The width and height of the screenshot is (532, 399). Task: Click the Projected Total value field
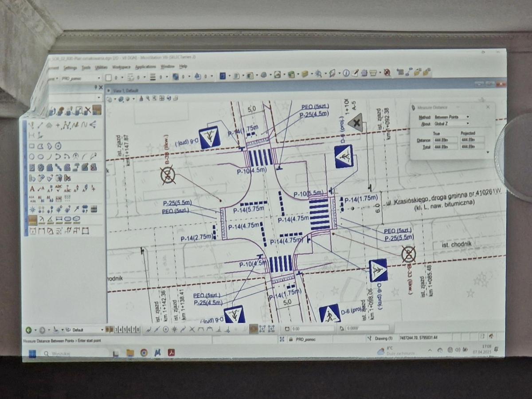tap(473, 146)
